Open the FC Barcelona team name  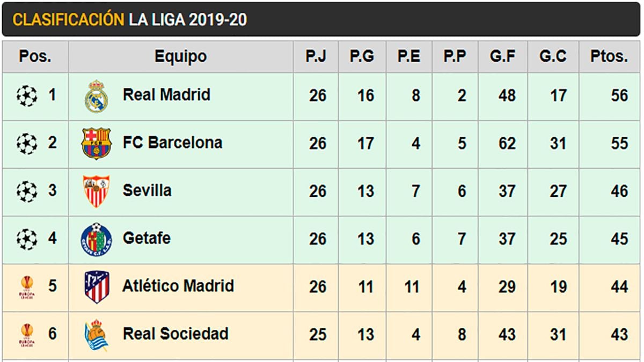(x=172, y=143)
